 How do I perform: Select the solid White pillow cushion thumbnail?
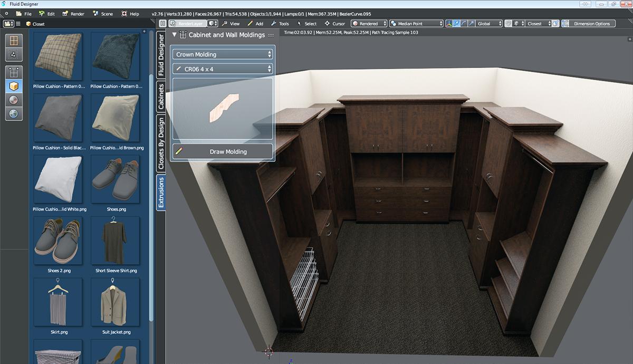coord(58,180)
